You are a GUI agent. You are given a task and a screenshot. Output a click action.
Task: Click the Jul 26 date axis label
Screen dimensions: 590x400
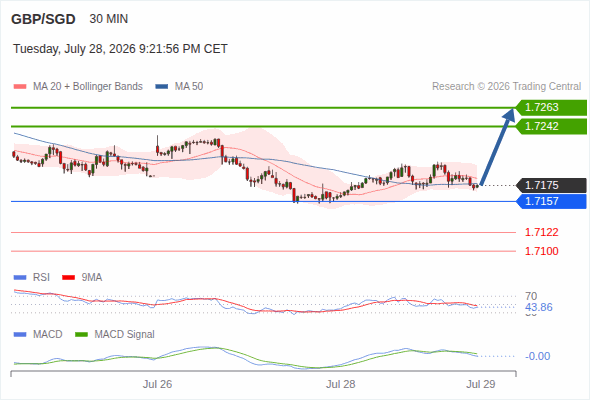click(x=157, y=384)
